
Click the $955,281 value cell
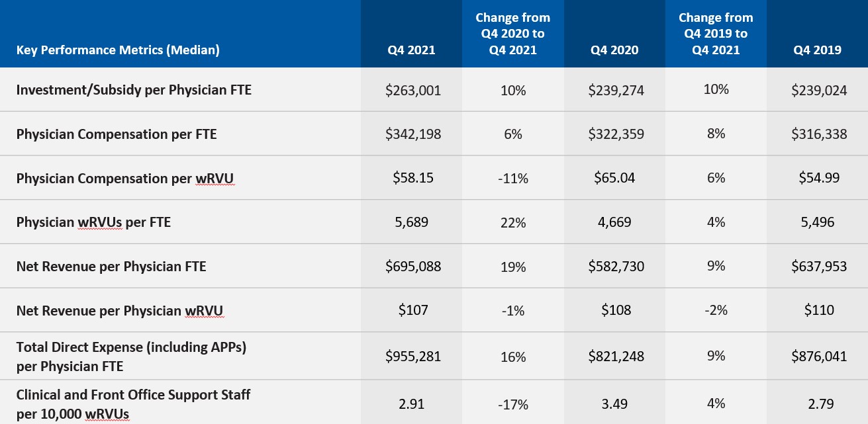tap(413, 356)
